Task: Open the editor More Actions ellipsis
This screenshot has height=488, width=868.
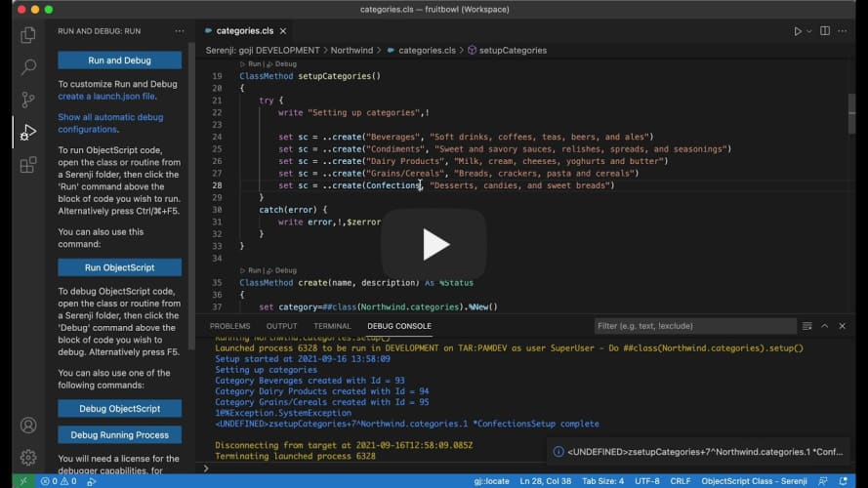Action: pyautogui.click(x=842, y=31)
